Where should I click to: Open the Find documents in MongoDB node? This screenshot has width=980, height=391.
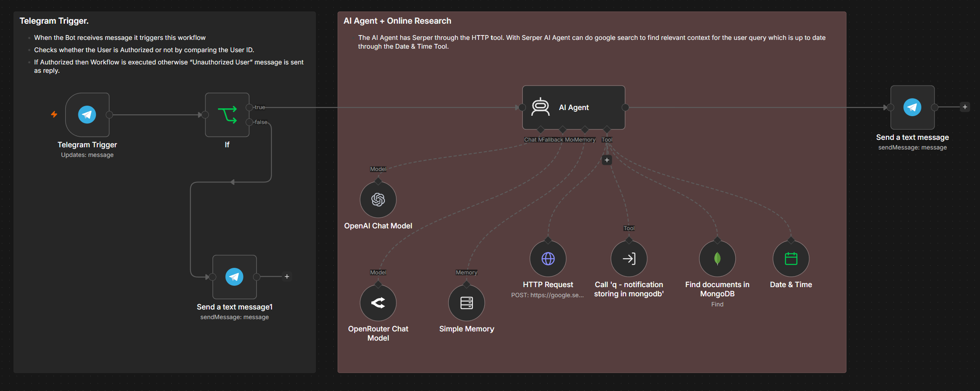click(x=717, y=259)
